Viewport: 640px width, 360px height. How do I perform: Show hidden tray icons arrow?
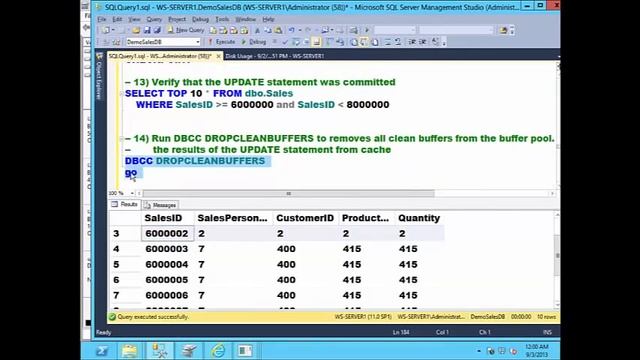pos(479,351)
